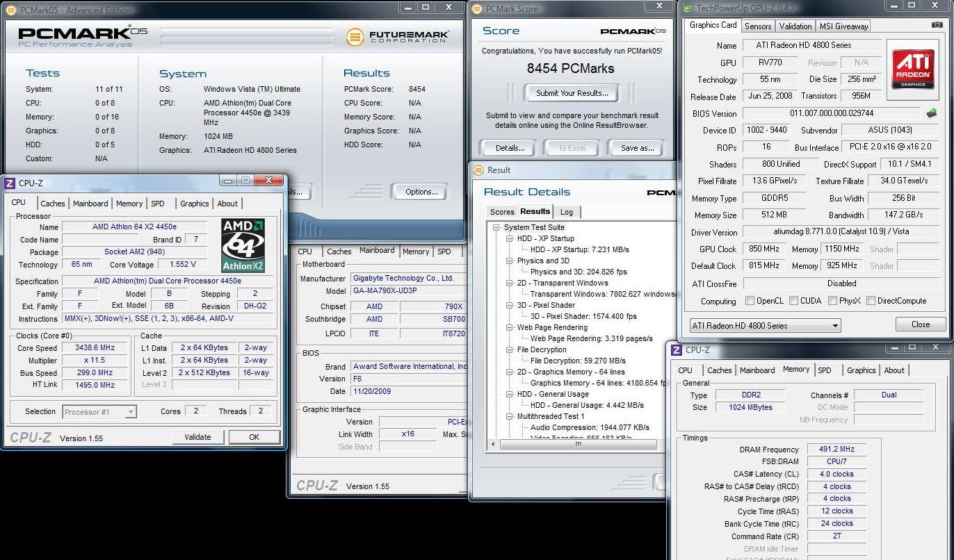Click the Audio Compression: 1944.077 KB/s result
954x560 pixels.
(x=590, y=427)
